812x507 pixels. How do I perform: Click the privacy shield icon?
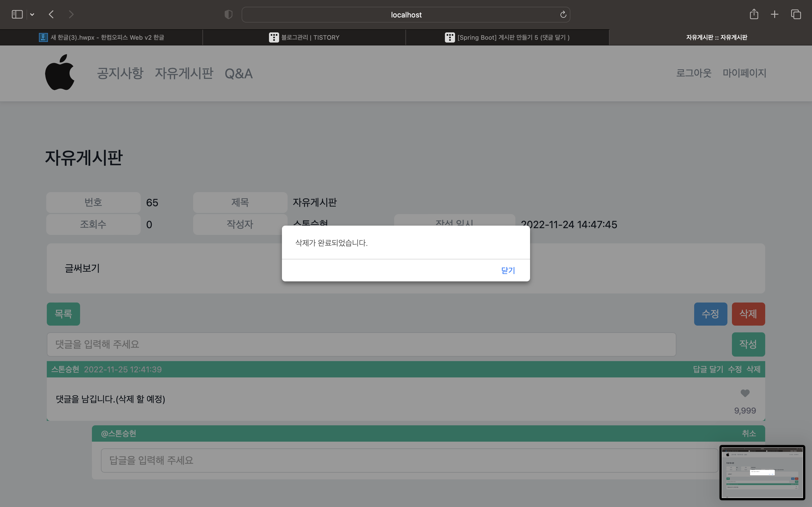(228, 14)
